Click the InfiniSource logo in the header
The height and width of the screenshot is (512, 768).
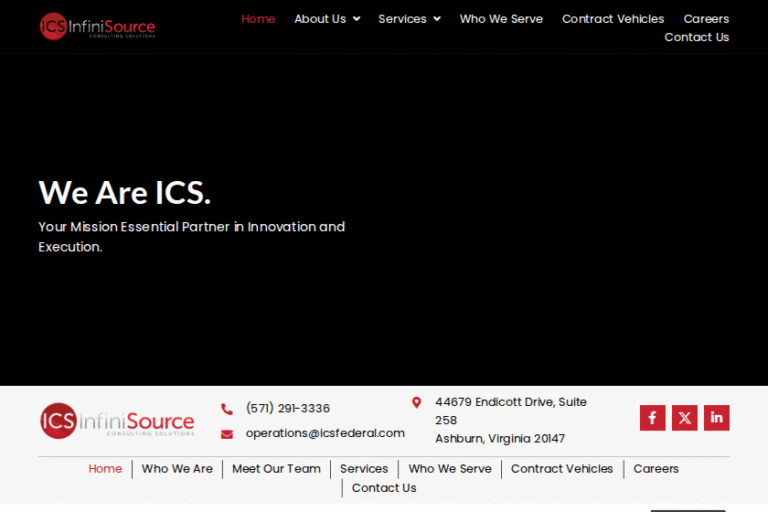coord(98,26)
